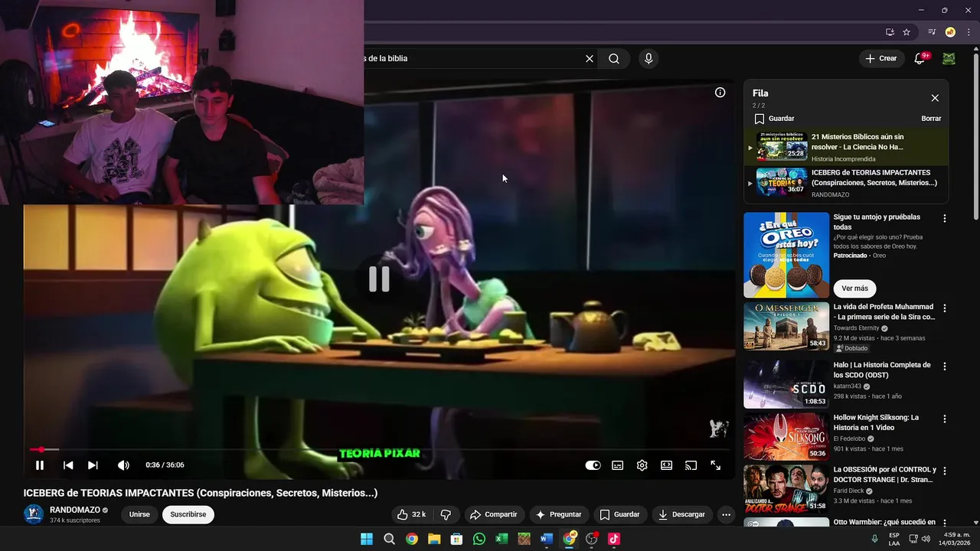Play 21 Misterios Bíblicos queue item
This screenshot has width=980, height=551.
[846, 147]
